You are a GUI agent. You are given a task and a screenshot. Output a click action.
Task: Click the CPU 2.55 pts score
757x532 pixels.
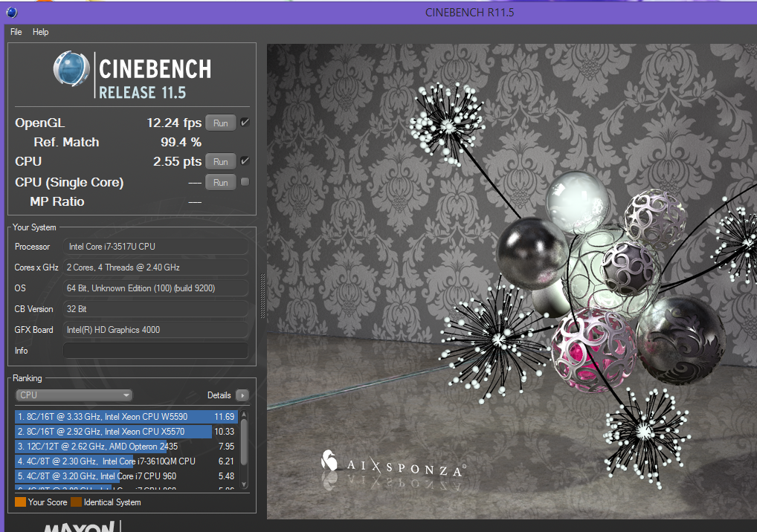(177, 161)
